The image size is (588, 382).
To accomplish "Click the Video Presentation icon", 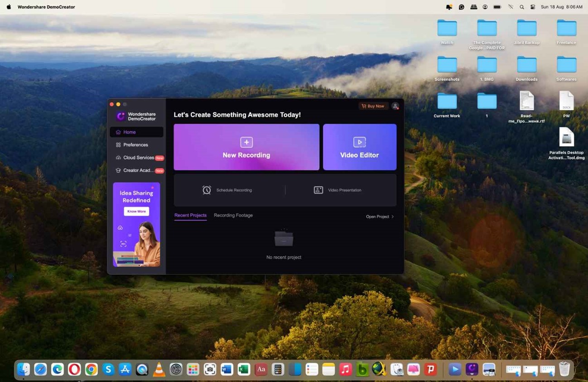I will coord(318,190).
